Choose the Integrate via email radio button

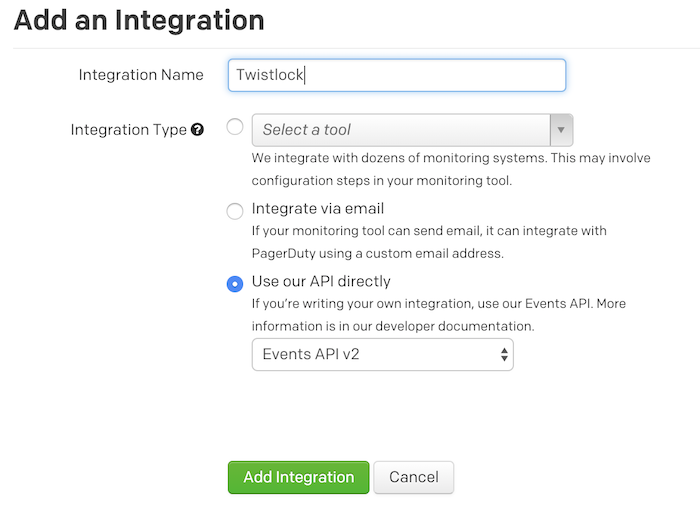click(235, 211)
